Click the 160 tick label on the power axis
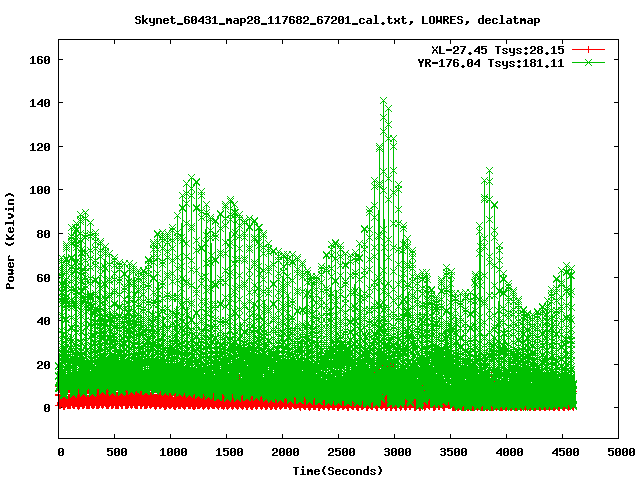 coord(40,59)
